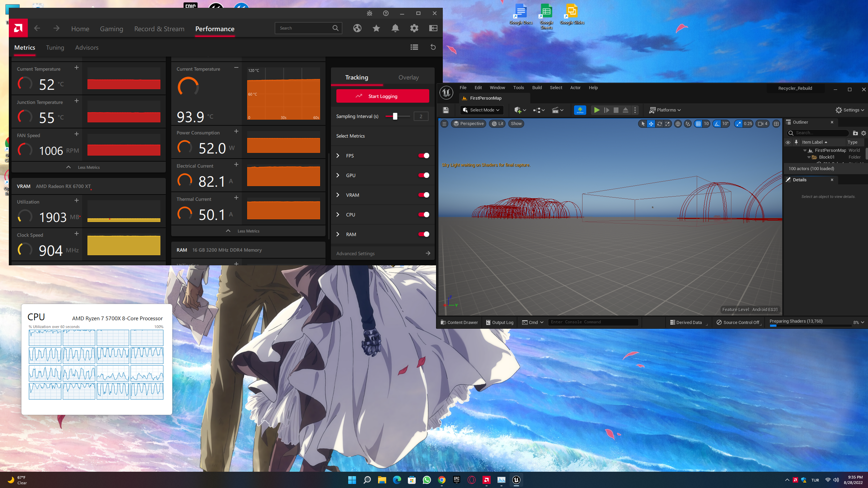Click the Unreal viewport options hamburger icon
This screenshot has width=868, height=488.
pos(444,124)
